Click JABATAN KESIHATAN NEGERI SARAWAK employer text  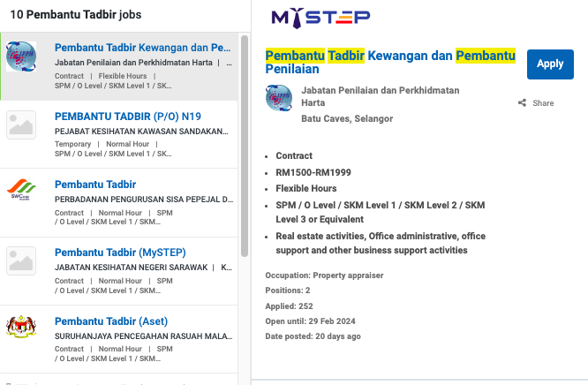point(131,267)
